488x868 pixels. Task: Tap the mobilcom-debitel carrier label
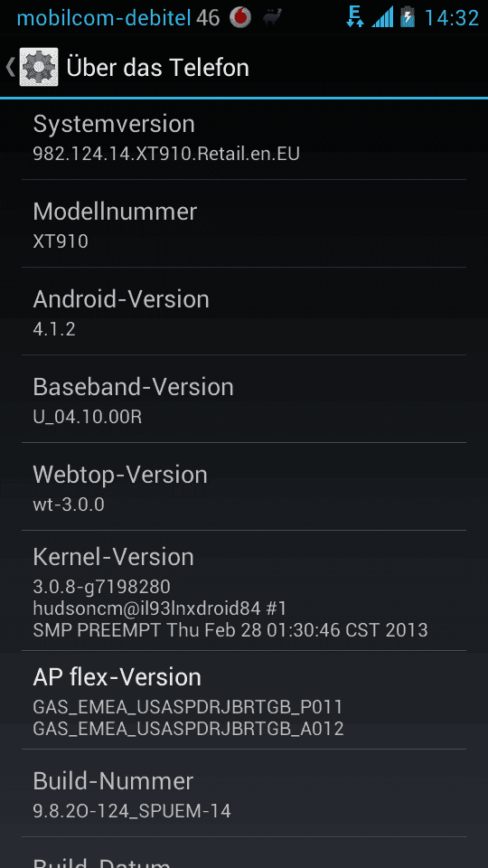pyautogui.click(x=104, y=18)
